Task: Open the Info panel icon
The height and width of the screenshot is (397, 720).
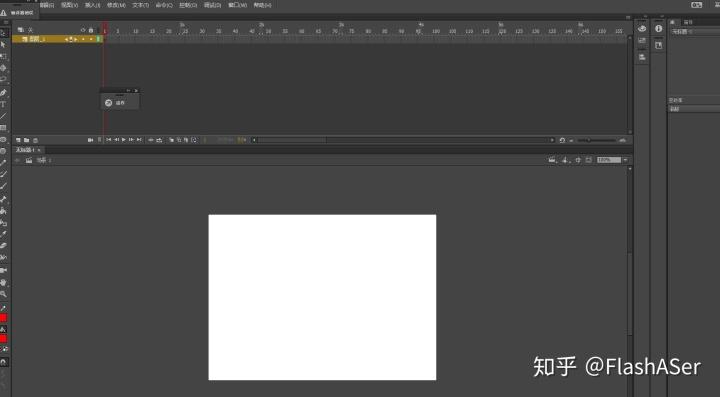Action: (x=658, y=28)
